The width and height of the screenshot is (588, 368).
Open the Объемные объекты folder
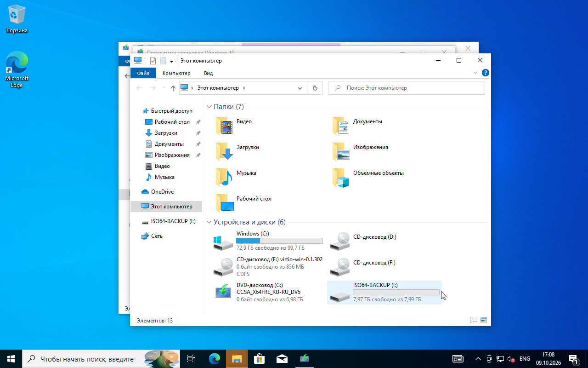(341, 177)
